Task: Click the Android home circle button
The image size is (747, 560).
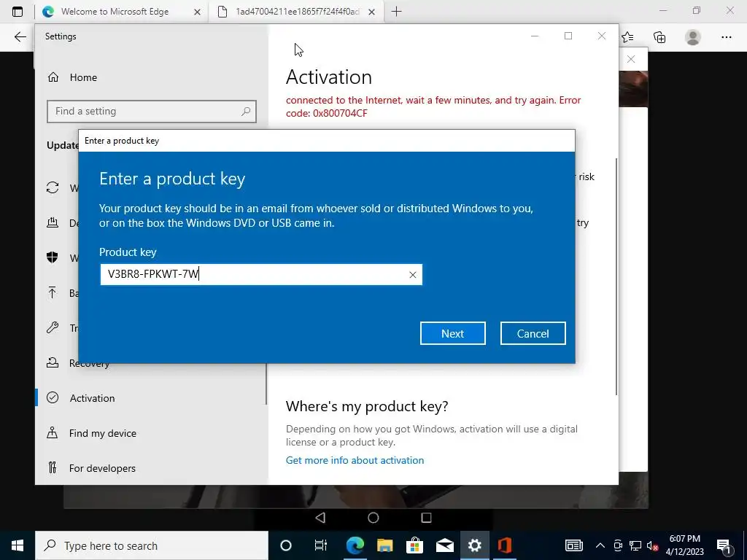Action: click(x=373, y=518)
